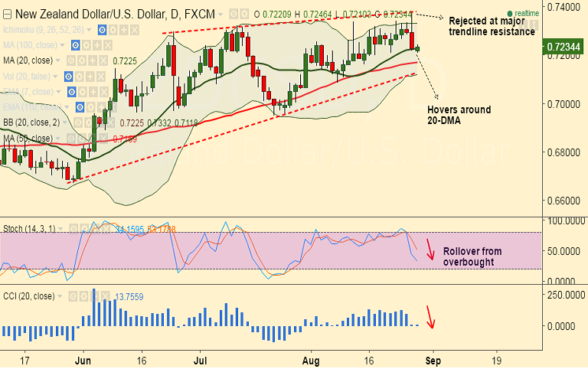Screen dimensions: 588x369
Task: Expand the Vol (20, false) dropdown arrow
Action: coord(55,77)
